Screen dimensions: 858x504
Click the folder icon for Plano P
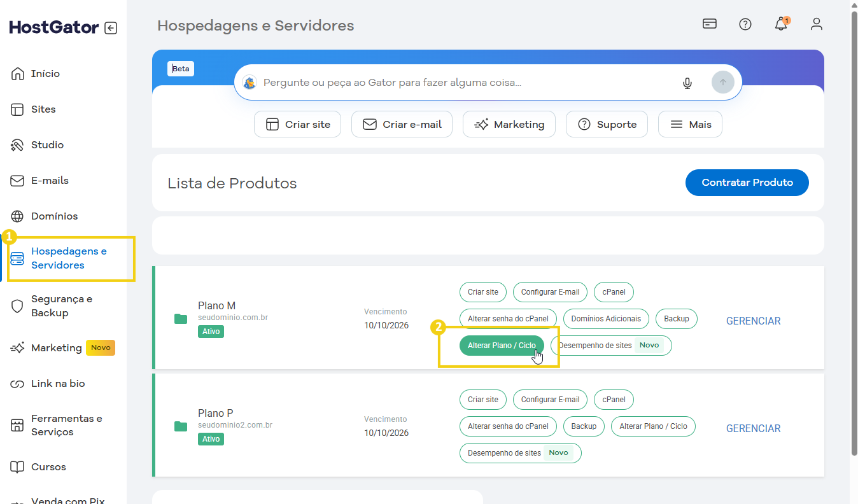(181, 426)
